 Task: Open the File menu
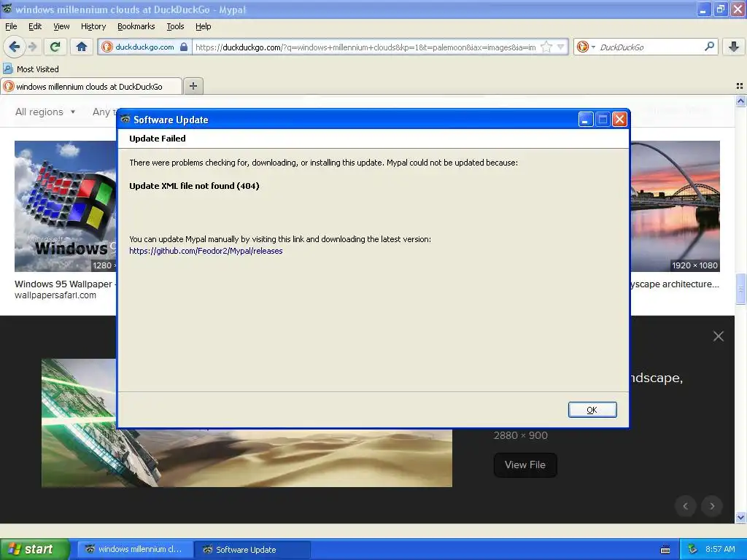tap(11, 27)
